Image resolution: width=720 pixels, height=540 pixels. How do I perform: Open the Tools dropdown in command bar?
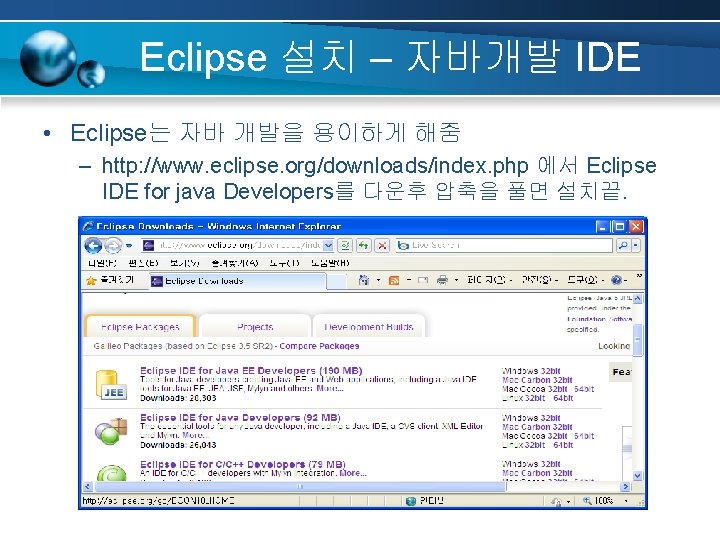[x=585, y=280]
